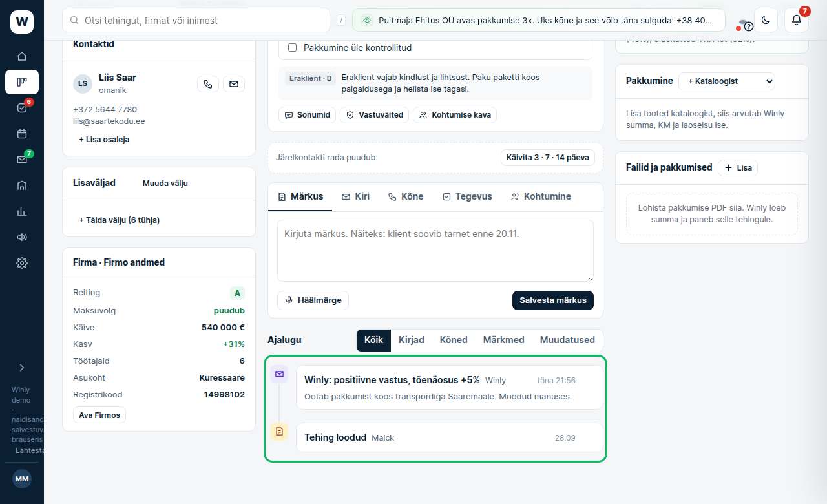Image resolution: width=827 pixels, height=504 pixels.
Task: Select the Kirjad timeline filter tab
Action: [x=412, y=340]
